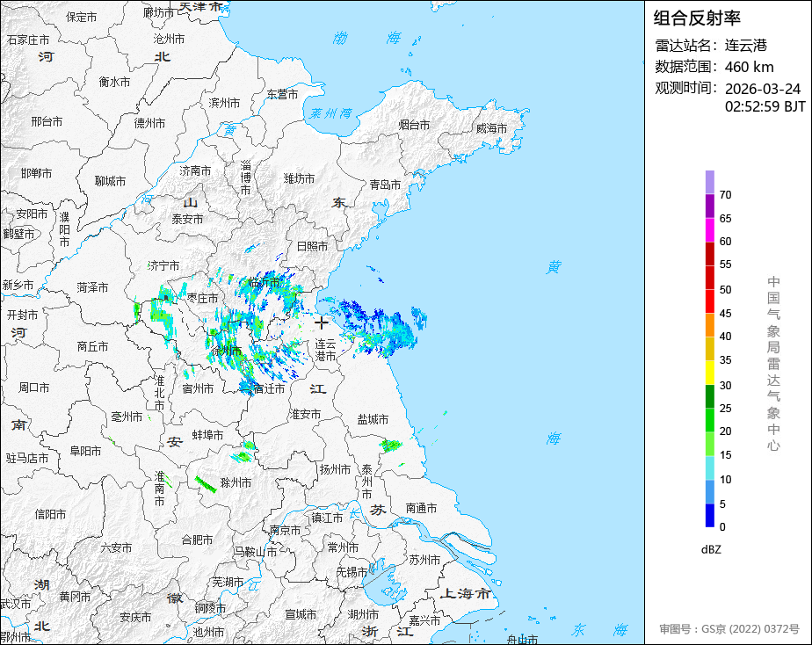Click the Lianyungang radar station cross marker
The height and width of the screenshot is (645, 812).
coord(322,322)
